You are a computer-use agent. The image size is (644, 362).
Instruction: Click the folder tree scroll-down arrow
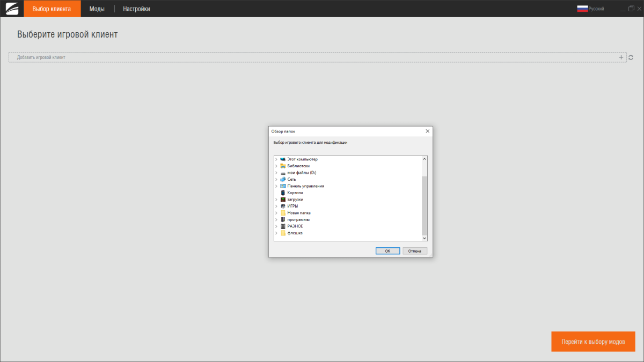pyautogui.click(x=425, y=238)
